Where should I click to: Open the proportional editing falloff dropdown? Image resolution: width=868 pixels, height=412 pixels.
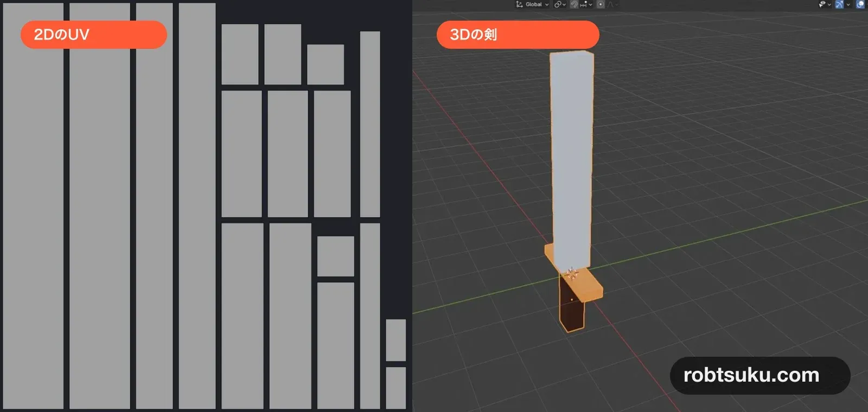[612, 4]
